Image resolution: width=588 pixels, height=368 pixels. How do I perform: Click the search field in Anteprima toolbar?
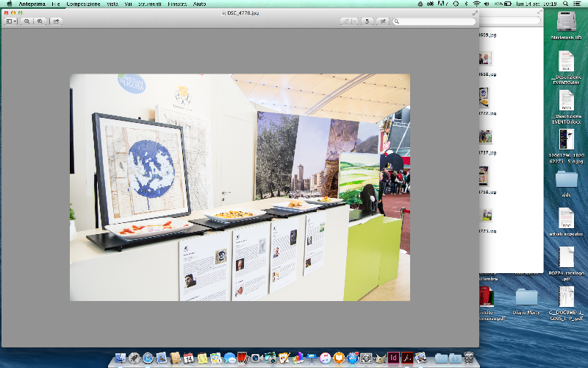[434, 21]
